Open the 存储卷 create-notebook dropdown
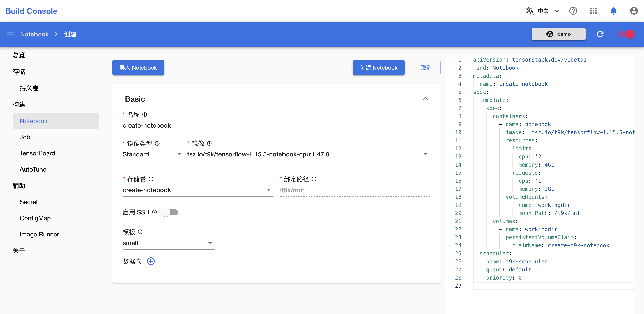Viewport: 644px width, 314px height. [x=198, y=190]
